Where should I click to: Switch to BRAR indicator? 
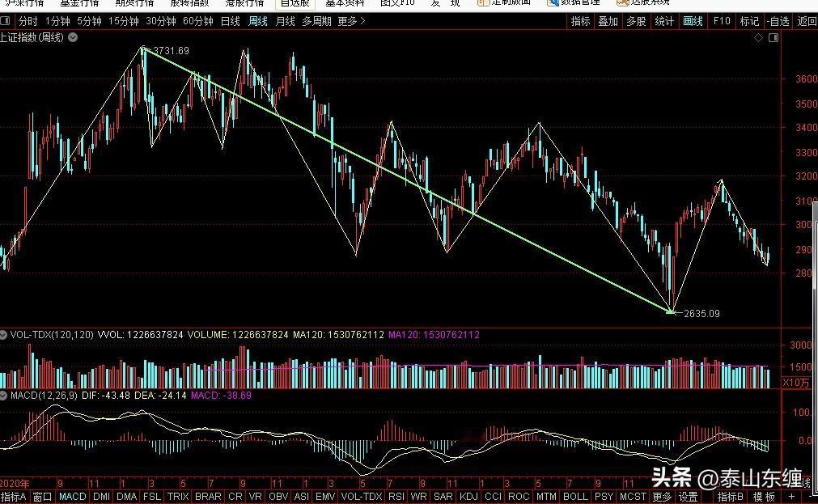(x=208, y=497)
